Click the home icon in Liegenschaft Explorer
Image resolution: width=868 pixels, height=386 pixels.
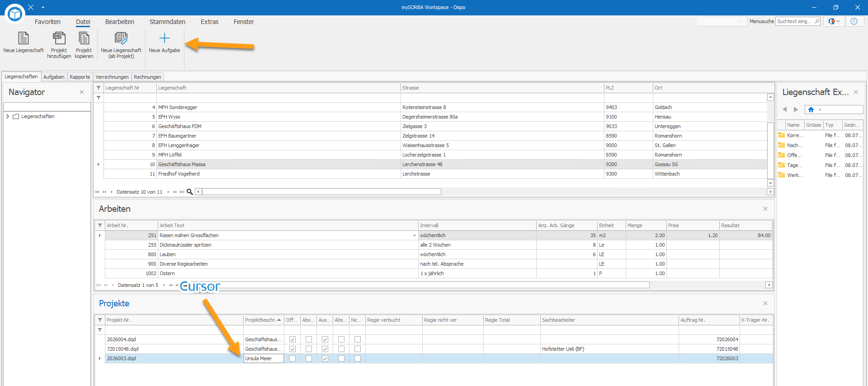pos(811,110)
